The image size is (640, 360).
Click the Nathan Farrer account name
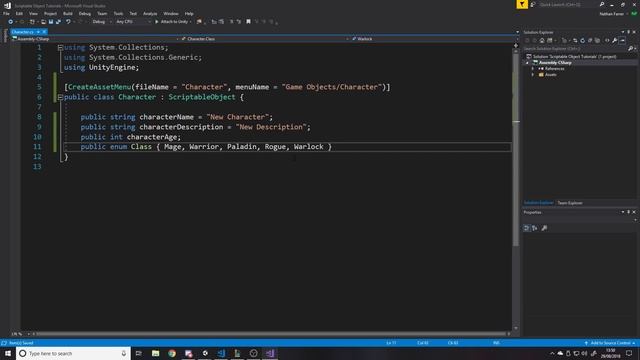(611, 14)
